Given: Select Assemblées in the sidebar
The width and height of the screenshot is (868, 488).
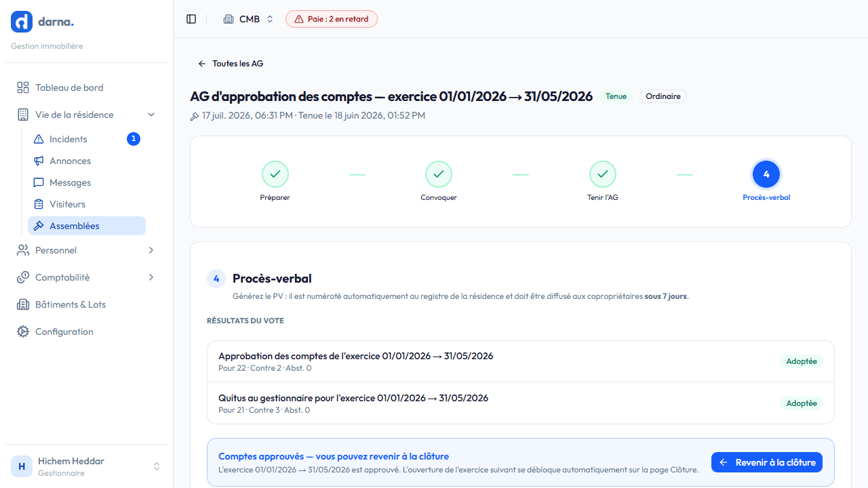Looking at the screenshot, I should click(87, 226).
